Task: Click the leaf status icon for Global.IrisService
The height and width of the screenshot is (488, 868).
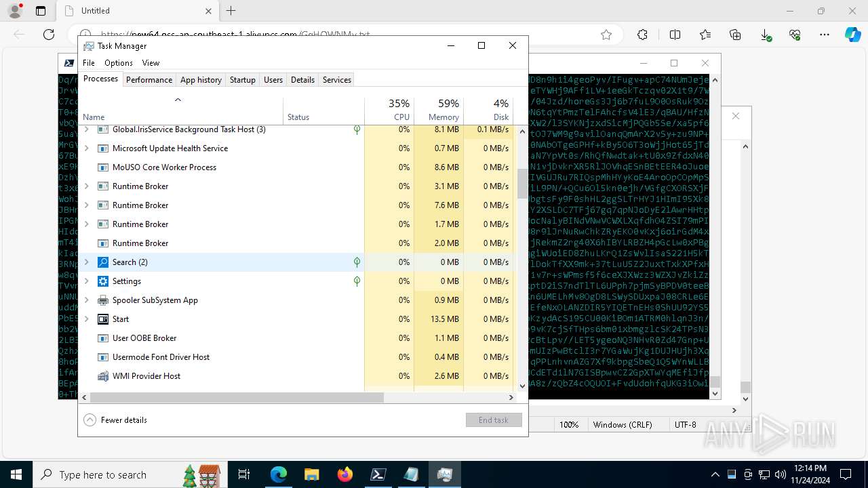Action: (357, 129)
